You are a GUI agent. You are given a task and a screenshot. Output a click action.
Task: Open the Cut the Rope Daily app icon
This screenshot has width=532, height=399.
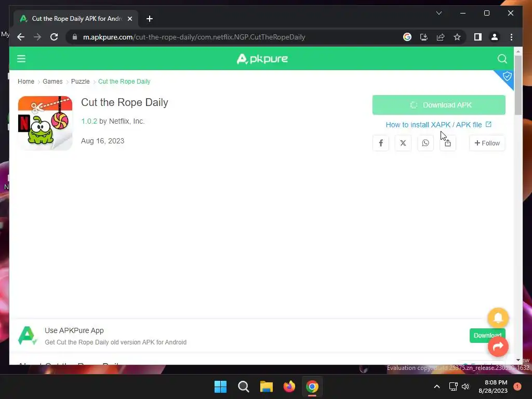[45, 123]
